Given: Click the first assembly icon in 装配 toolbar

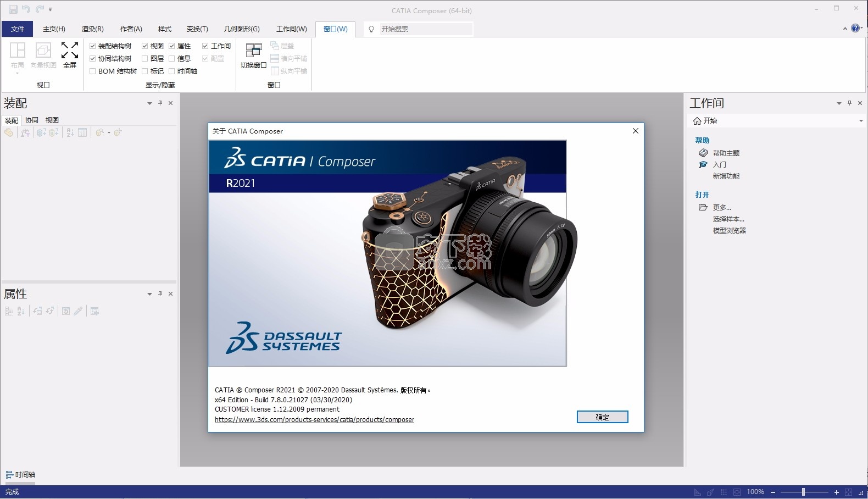Looking at the screenshot, I should pos(9,132).
